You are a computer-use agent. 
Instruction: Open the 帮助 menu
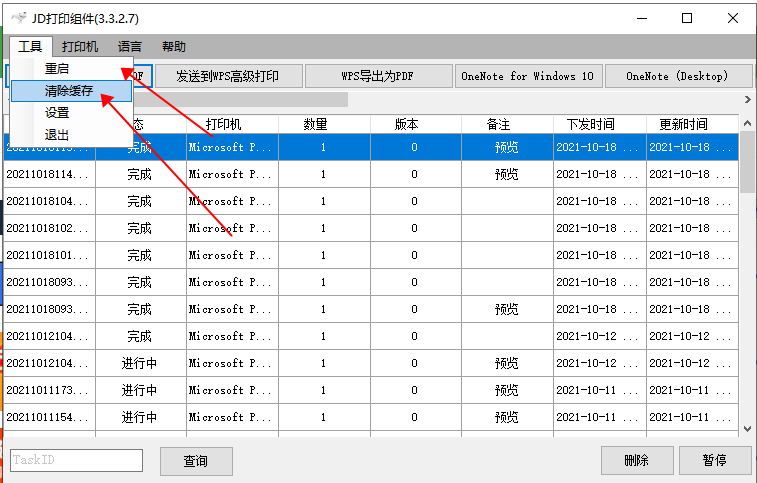pyautogui.click(x=173, y=46)
